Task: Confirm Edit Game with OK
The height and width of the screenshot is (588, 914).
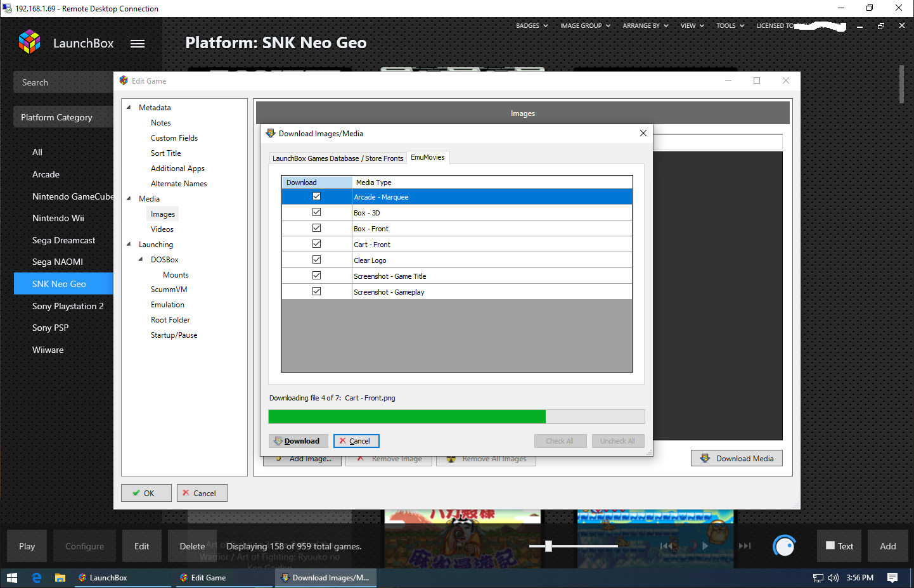Action: [146, 493]
